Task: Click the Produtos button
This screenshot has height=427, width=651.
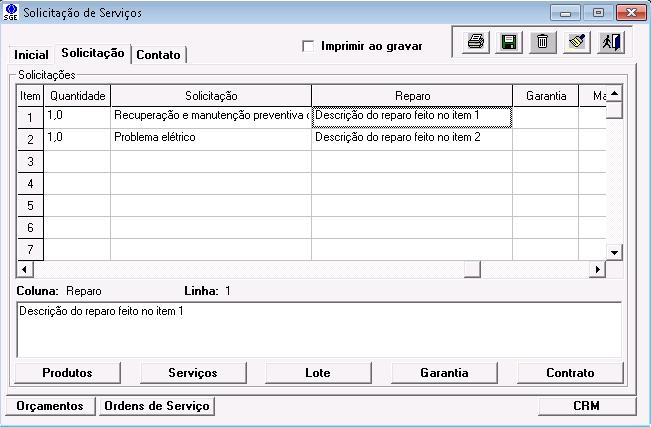Action: 67,373
